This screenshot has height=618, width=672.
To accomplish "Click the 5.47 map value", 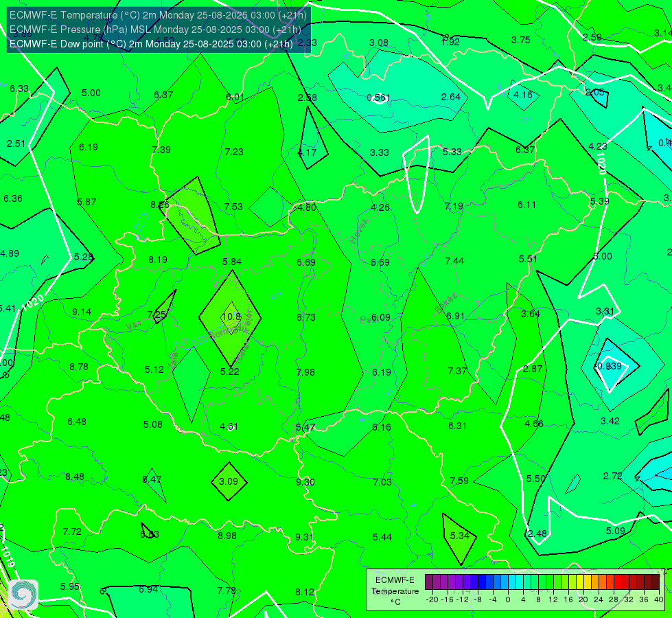I will tap(305, 427).
